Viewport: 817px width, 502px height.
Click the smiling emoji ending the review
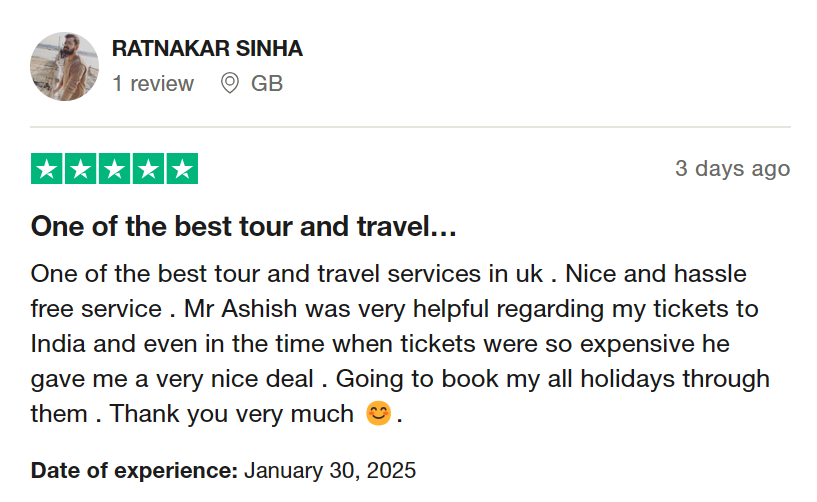tap(378, 413)
